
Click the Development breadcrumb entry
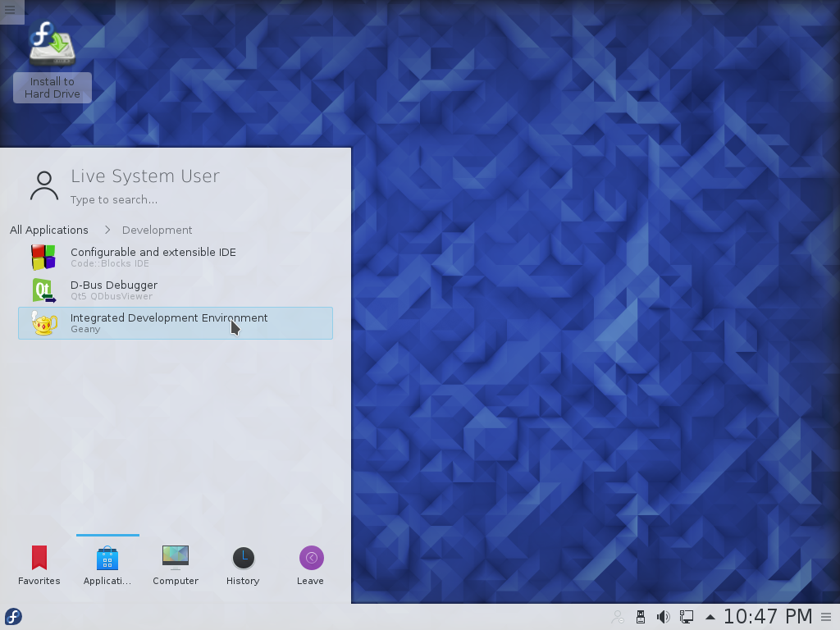coord(157,230)
